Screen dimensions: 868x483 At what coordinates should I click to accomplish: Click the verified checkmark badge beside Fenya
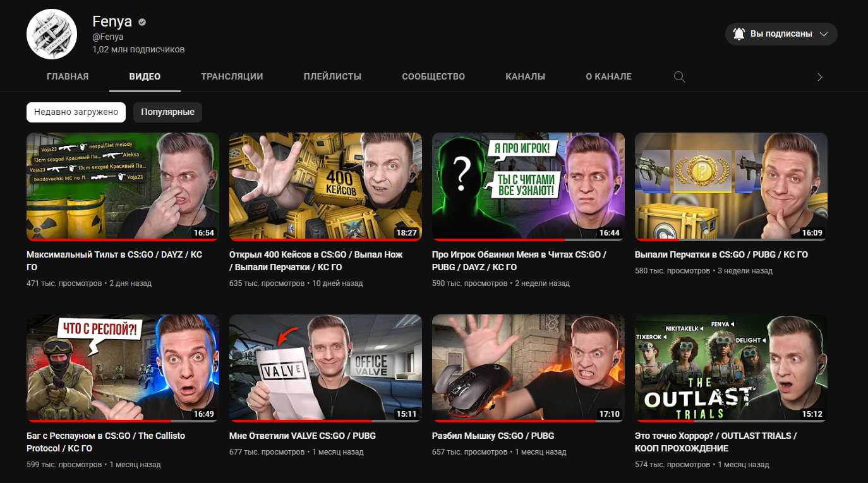click(x=142, y=22)
